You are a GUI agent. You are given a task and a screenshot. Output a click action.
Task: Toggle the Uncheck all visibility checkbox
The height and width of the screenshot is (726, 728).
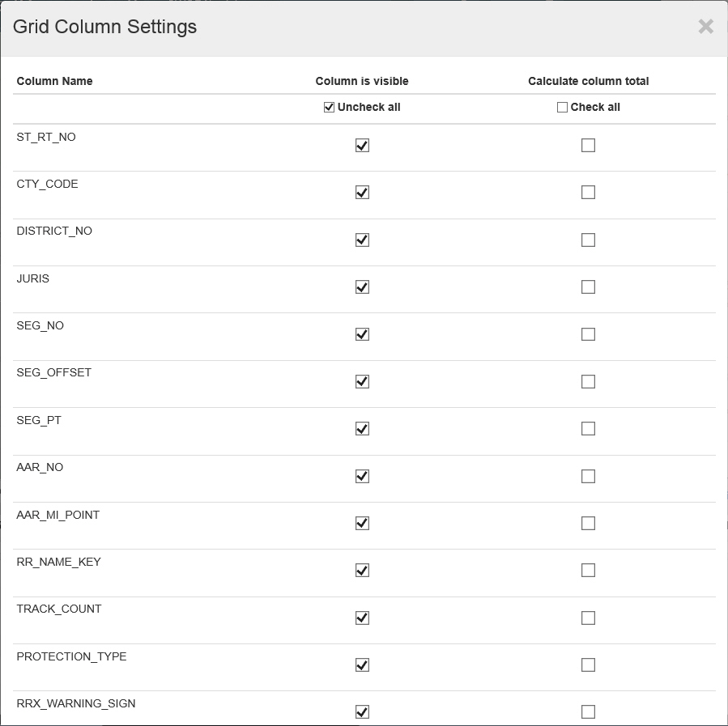pos(329,108)
